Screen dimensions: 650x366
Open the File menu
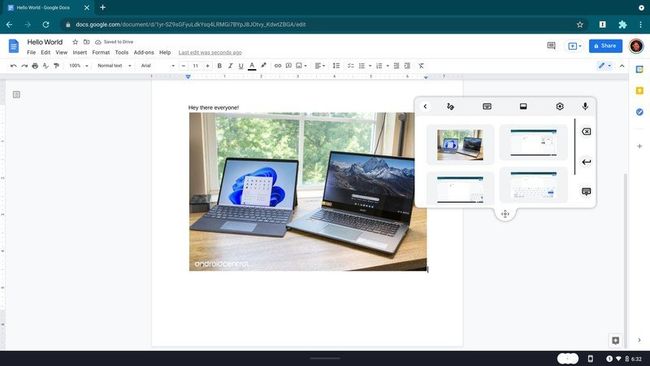coord(31,53)
